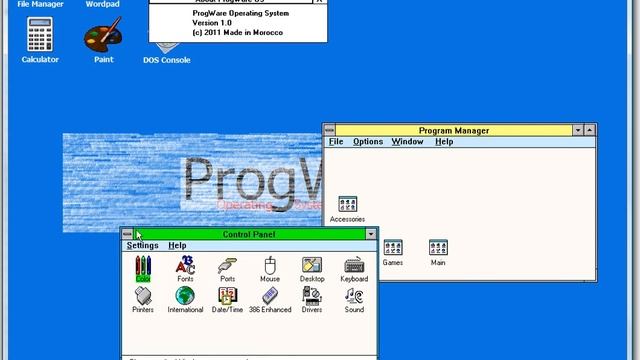640x360 pixels.
Task: Open Help menu in Control Panel
Action: tap(177, 245)
